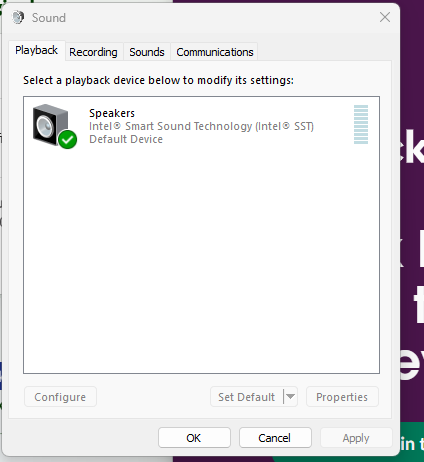Click the Set Default button

coord(246,397)
